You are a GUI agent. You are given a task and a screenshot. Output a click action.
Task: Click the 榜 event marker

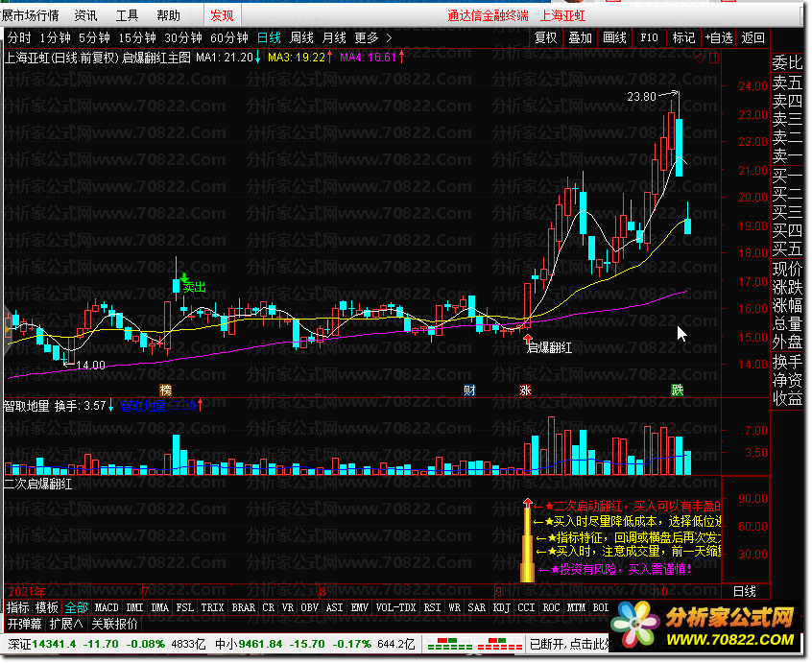click(x=166, y=391)
